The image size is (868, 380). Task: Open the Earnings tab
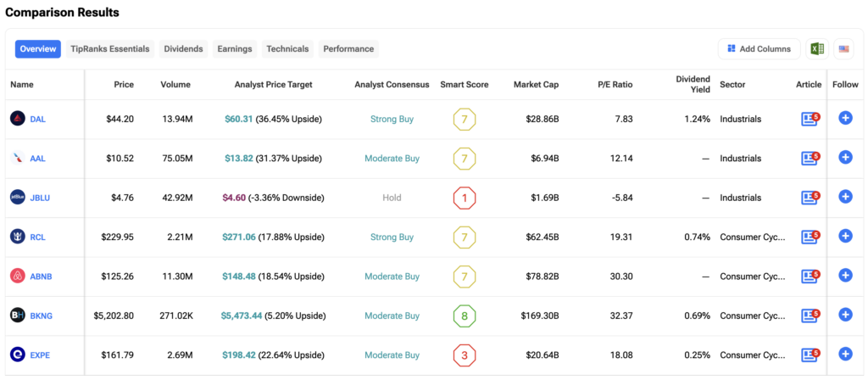pos(235,48)
